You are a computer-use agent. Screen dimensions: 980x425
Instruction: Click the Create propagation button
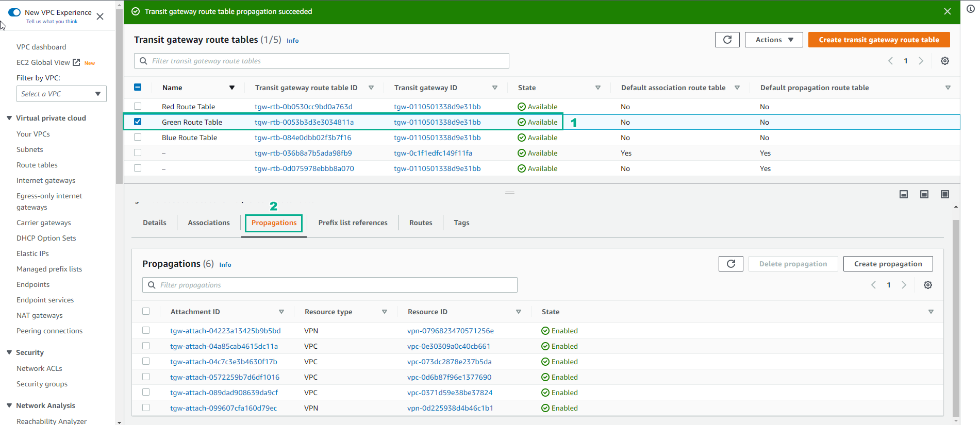[x=888, y=264]
